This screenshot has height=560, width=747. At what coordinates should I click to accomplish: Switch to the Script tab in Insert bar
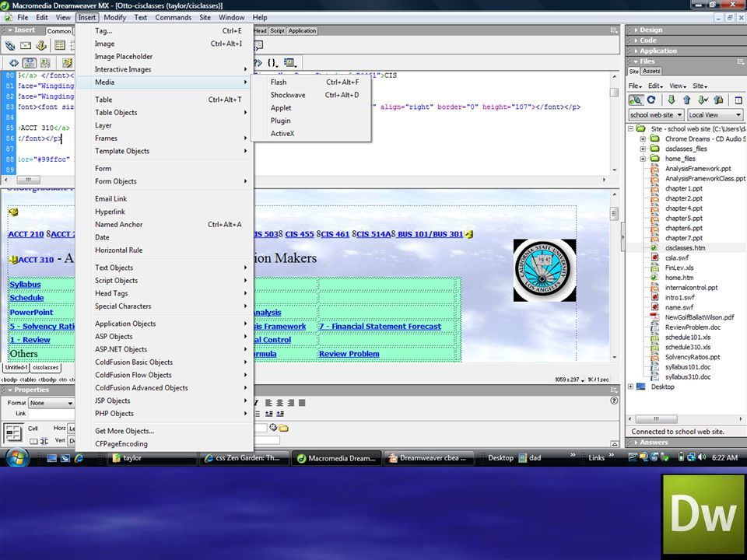[x=277, y=30]
